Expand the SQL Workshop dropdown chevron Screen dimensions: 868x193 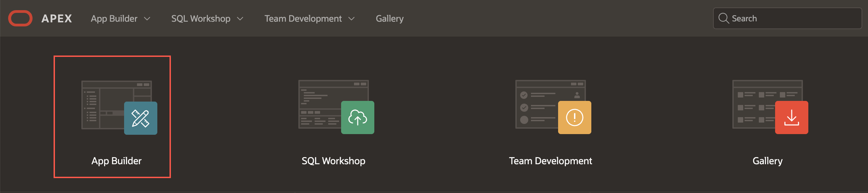240,19
